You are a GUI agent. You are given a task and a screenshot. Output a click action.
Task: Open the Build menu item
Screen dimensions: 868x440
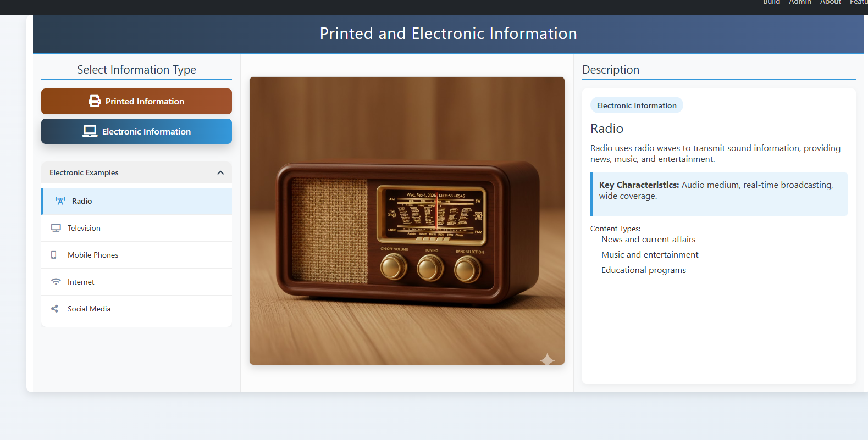(x=771, y=2)
